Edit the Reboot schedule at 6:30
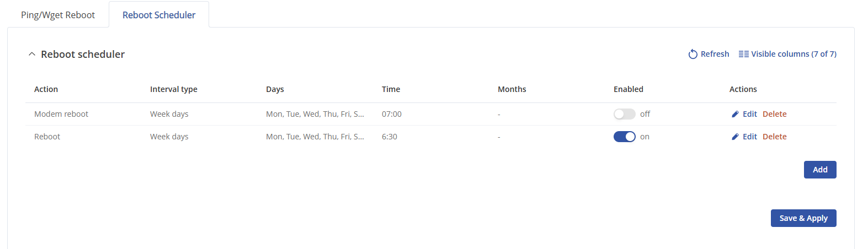 749,137
